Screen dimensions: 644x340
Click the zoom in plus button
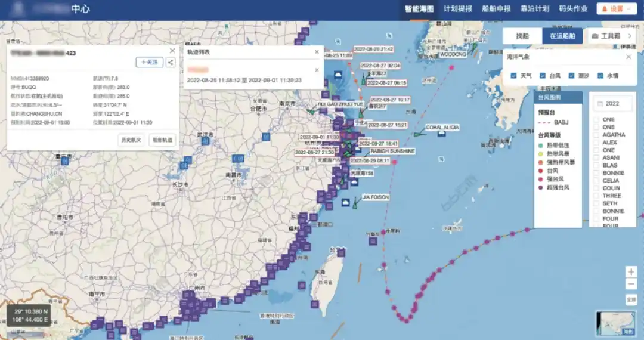click(x=631, y=271)
